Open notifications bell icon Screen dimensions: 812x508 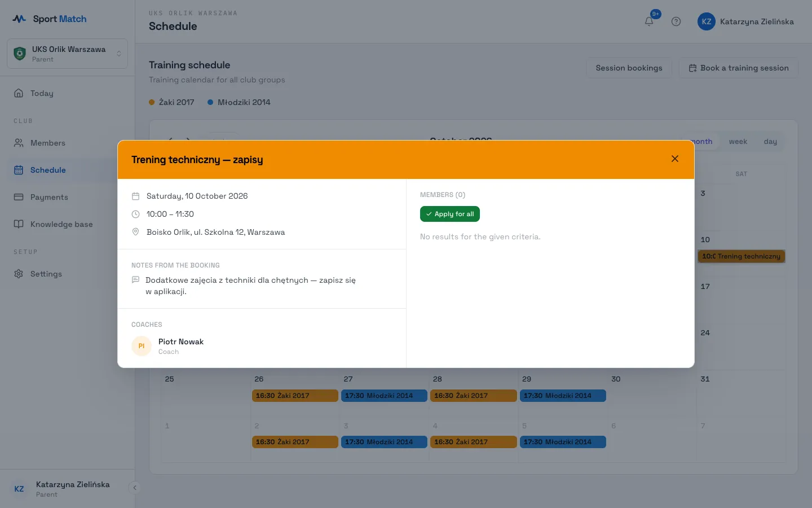click(649, 21)
